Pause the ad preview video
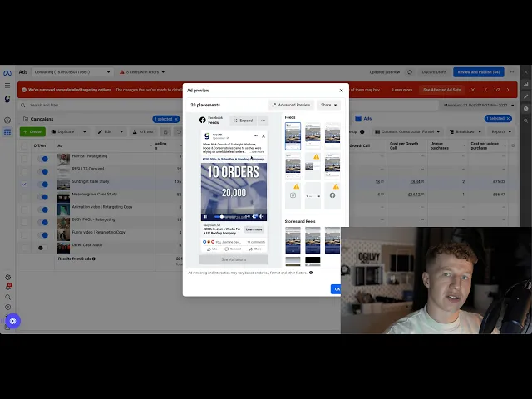Viewport: 532px width, 399px height. [x=205, y=216]
